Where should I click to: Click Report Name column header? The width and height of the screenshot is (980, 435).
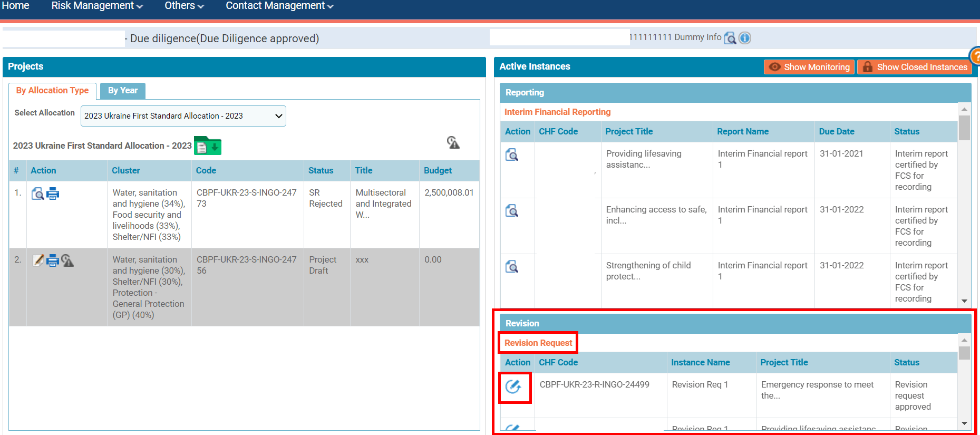743,131
